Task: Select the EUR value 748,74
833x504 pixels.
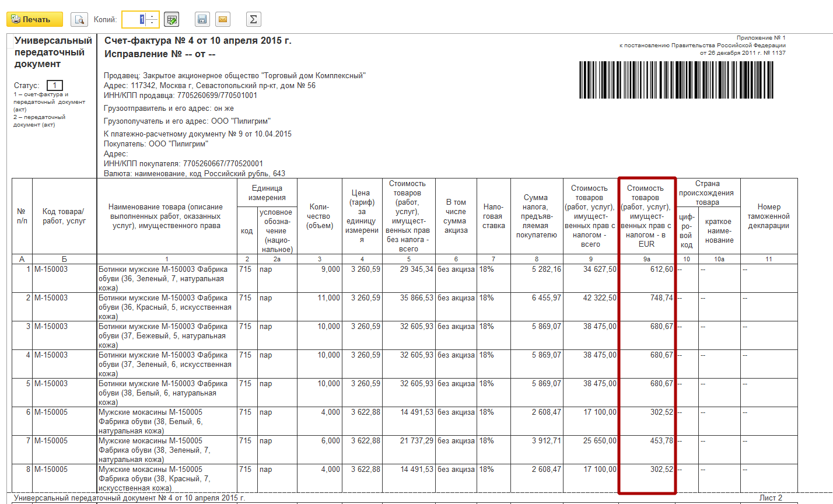Action: pyautogui.click(x=661, y=298)
